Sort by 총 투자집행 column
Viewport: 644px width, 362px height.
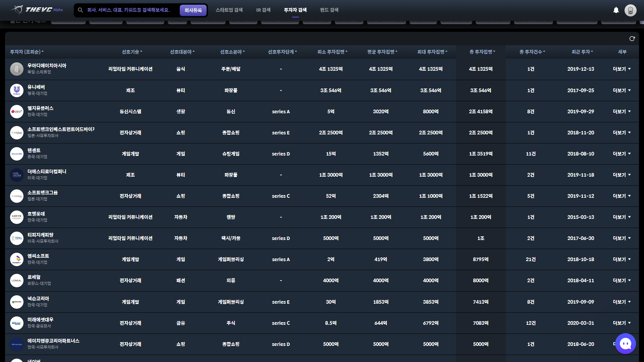pyautogui.click(x=482, y=52)
